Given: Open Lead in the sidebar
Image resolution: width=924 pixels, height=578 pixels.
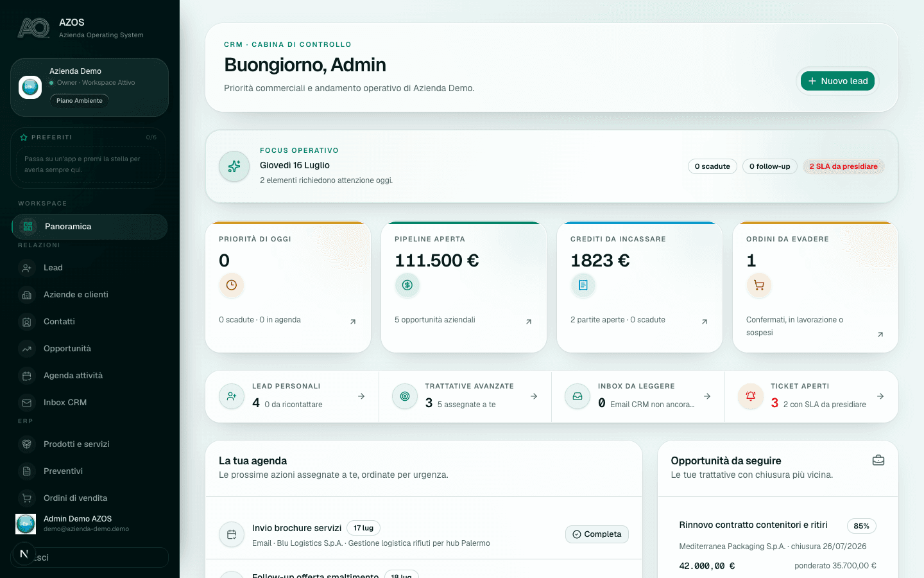Looking at the screenshot, I should click(90, 268).
